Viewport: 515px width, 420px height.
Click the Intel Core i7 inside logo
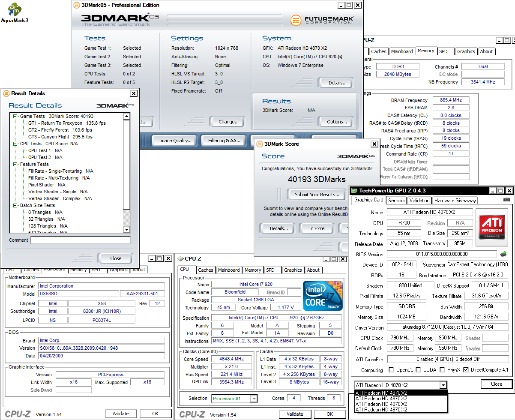(x=323, y=295)
